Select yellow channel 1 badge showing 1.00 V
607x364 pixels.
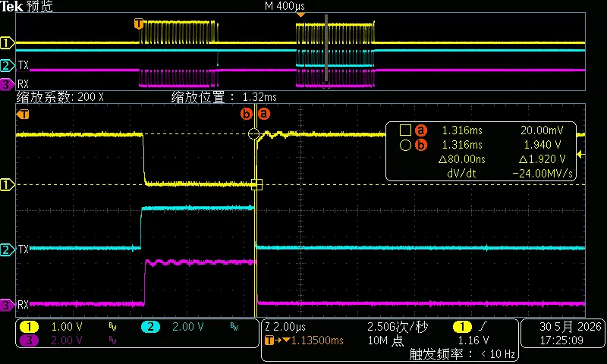(x=30, y=327)
